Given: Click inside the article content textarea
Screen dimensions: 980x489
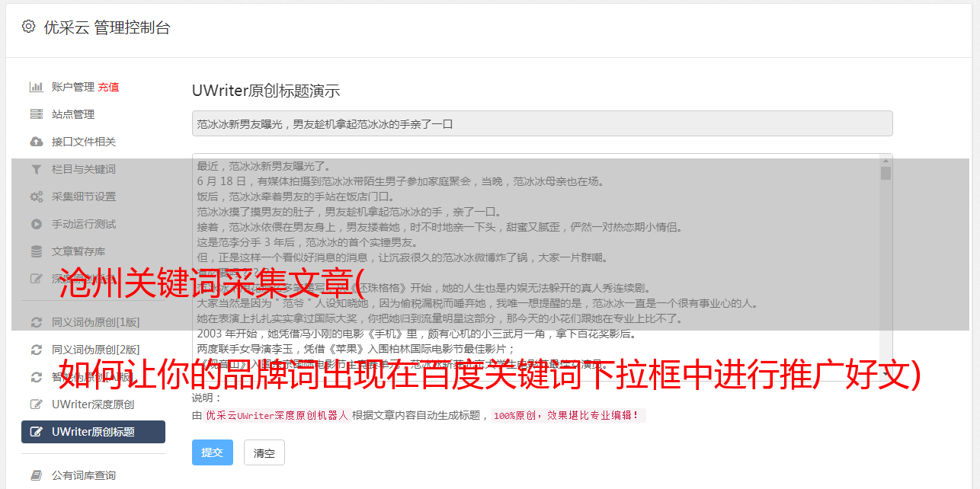Looking at the screenshot, I should (x=536, y=267).
